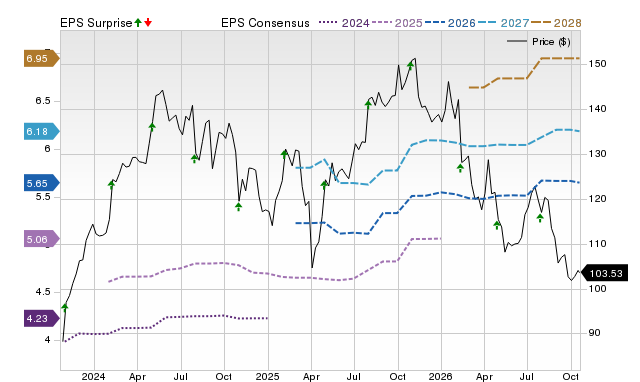The width and height of the screenshot is (640, 382).
Task: Select the EPS surprise arrow around May 2024
Action: tap(152, 127)
